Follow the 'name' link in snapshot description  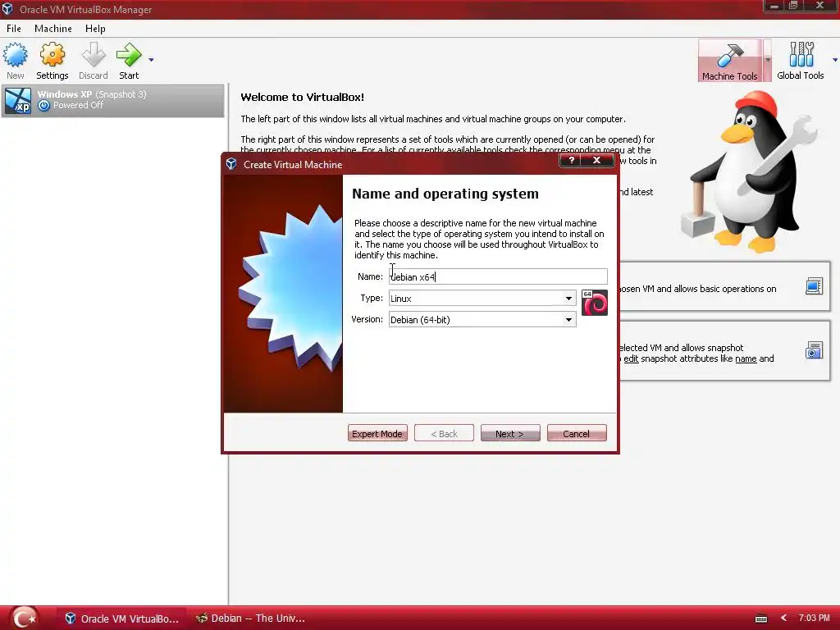click(x=746, y=358)
